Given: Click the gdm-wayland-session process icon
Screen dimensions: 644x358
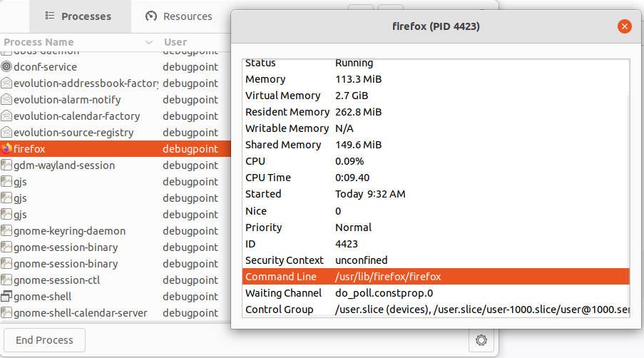Looking at the screenshot, I should [6, 165].
